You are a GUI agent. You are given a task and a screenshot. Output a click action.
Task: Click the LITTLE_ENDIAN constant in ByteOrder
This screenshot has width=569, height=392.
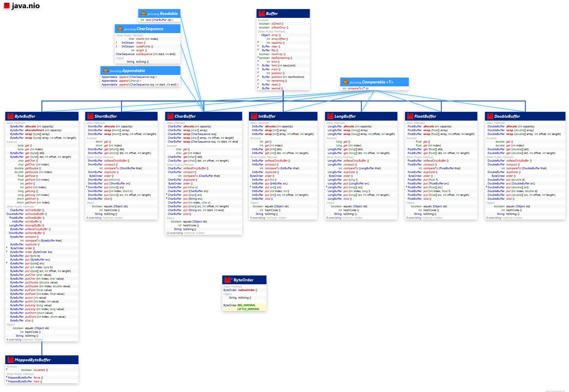tap(248, 309)
